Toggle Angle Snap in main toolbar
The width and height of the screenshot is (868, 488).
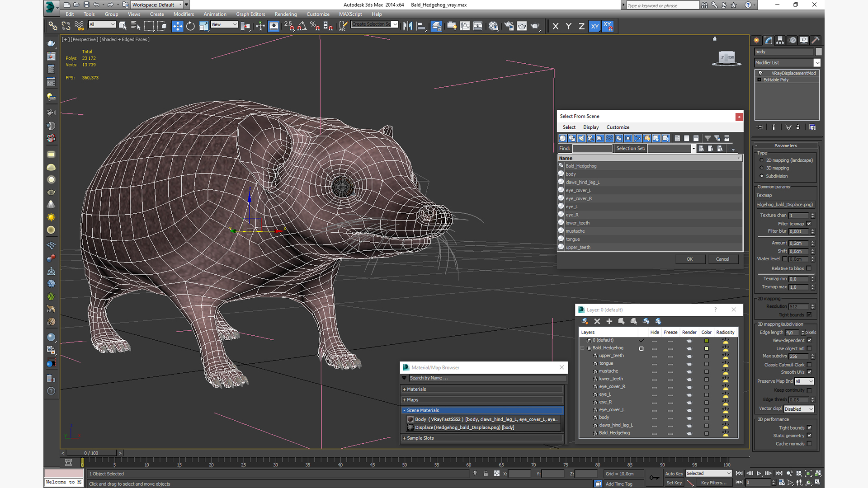[302, 26]
